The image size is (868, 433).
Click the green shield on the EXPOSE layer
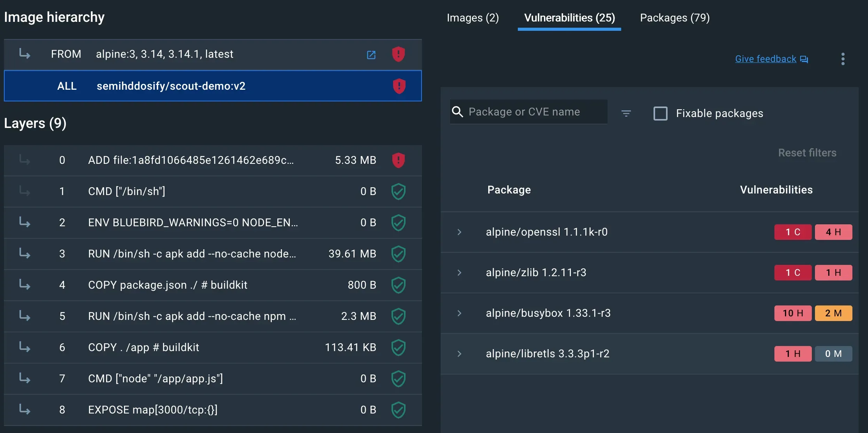coord(398,410)
